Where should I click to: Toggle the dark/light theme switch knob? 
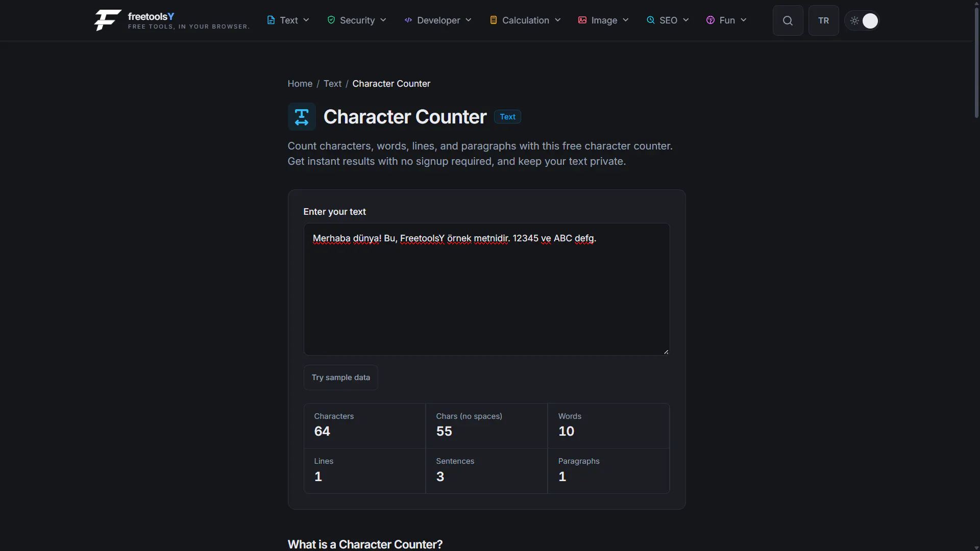pyautogui.click(x=870, y=21)
